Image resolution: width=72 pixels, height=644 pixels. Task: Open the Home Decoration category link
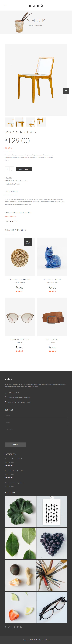(22, 181)
